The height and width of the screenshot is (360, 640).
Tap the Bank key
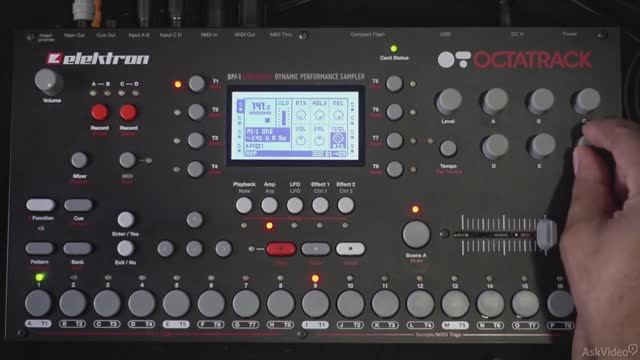click(77, 248)
